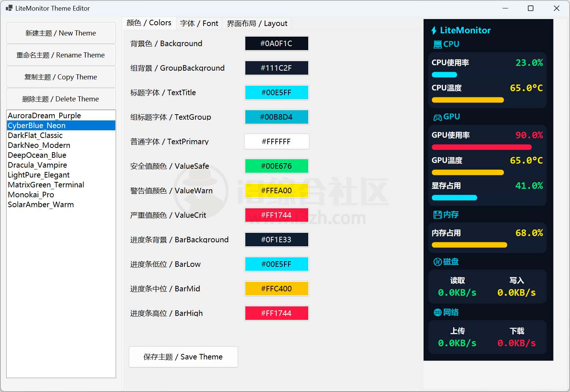
Task: Click the CPU monitor icon in preview
Action: tap(438, 44)
